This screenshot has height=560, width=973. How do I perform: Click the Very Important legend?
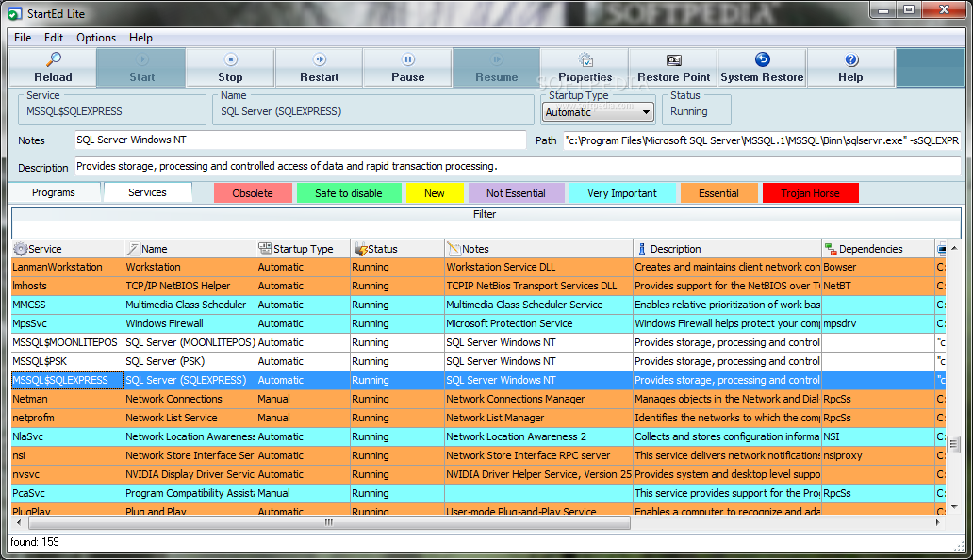click(x=622, y=193)
